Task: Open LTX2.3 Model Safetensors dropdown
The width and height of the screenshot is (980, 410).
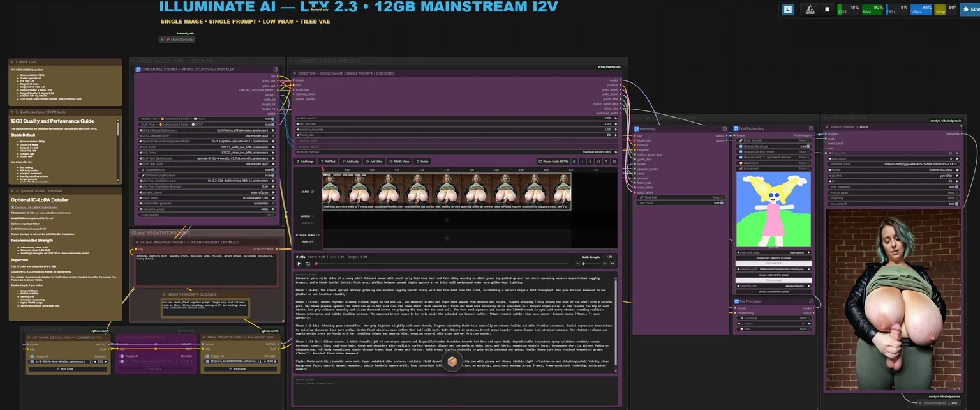Action: 207,130
